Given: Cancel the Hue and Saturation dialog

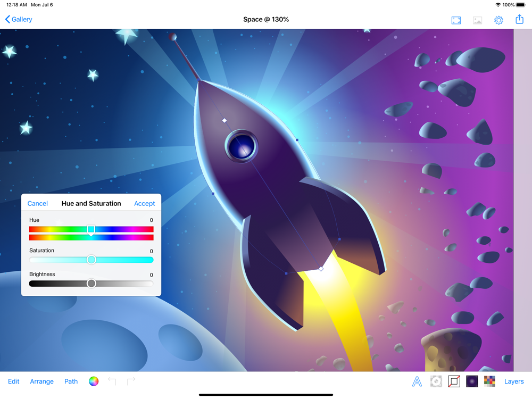Looking at the screenshot, I should 38,203.
